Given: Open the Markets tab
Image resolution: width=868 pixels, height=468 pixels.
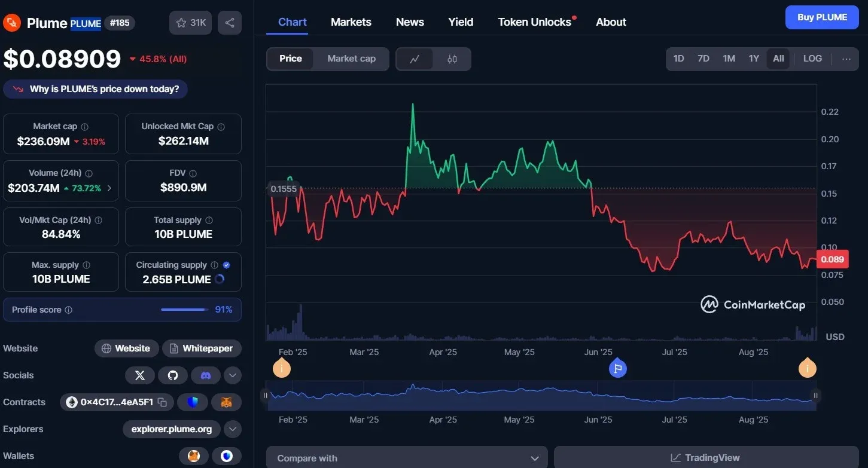Looking at the screenshot, I should (351, 22).
